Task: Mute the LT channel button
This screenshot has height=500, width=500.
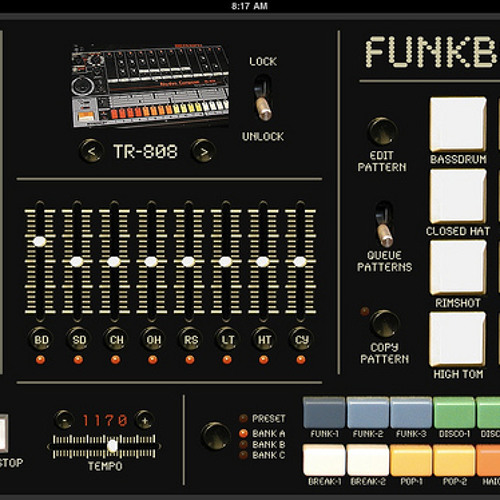Action: point(227,339)
